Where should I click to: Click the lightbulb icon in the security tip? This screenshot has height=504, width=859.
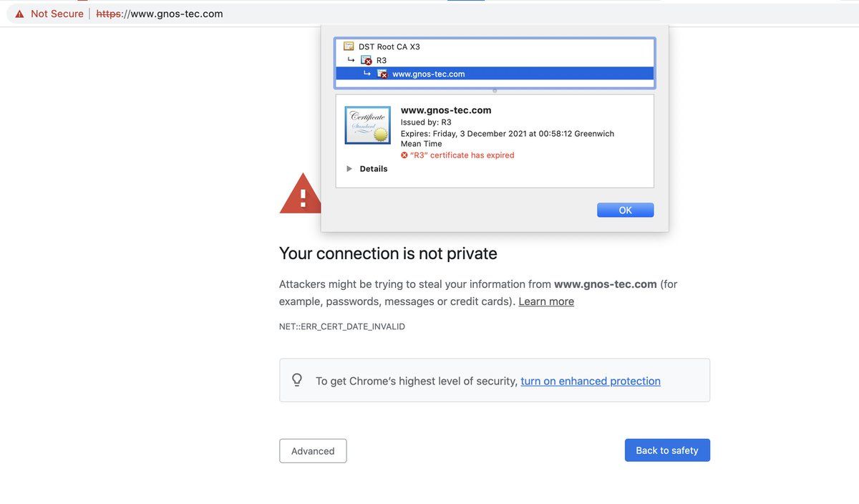[297, 380]
